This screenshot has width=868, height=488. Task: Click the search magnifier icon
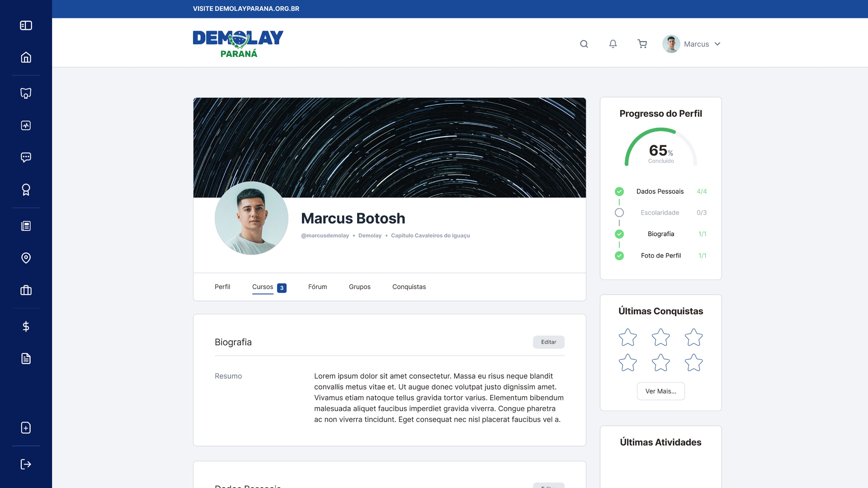click(x=584, y=44)
